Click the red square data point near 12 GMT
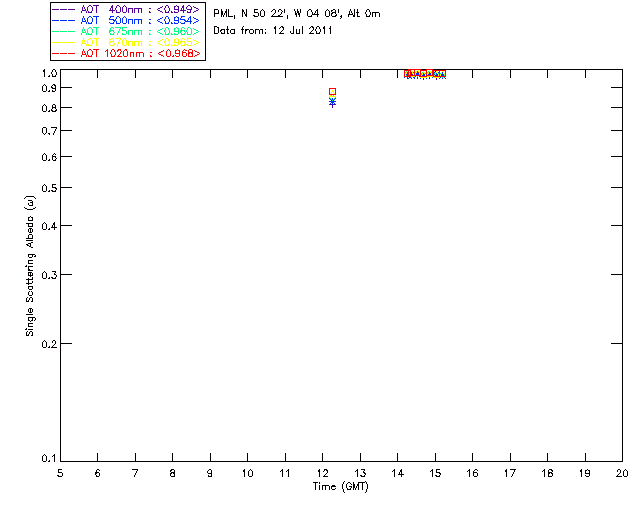 coord(333,91)
